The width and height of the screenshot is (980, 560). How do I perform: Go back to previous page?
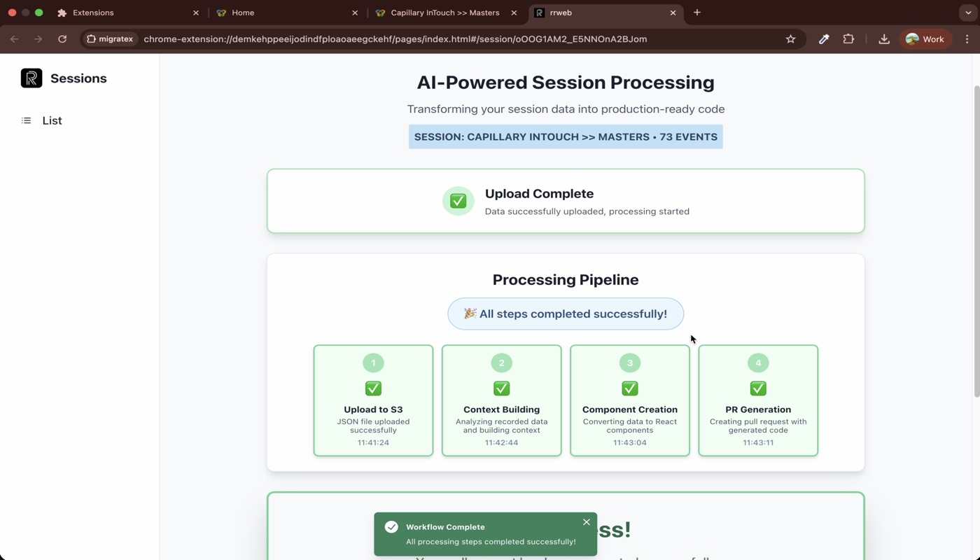tap(15, 39)
